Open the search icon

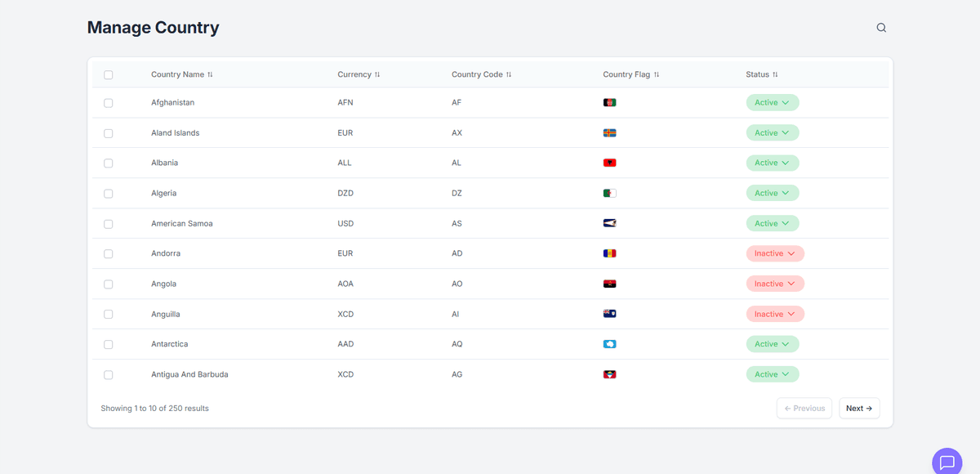[x=881, y=27]
